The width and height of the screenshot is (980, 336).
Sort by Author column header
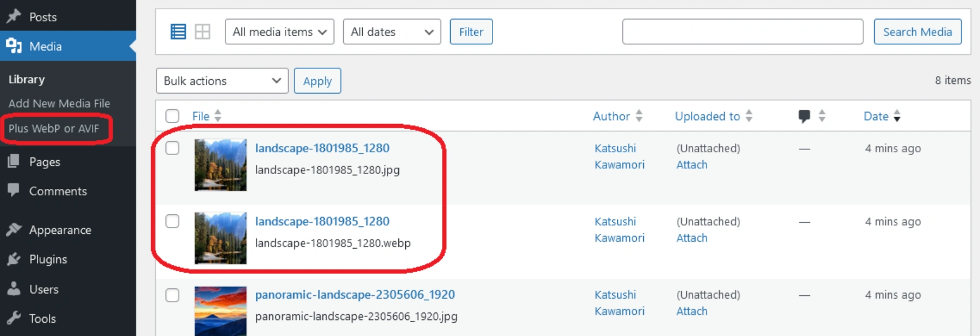612,116
